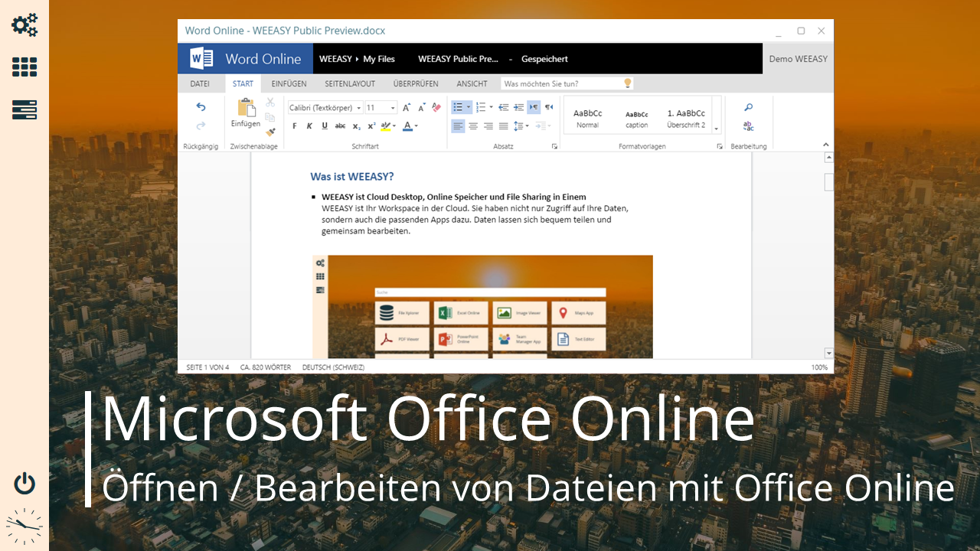Click the right-to-left text direction icon

pos(549,107)
